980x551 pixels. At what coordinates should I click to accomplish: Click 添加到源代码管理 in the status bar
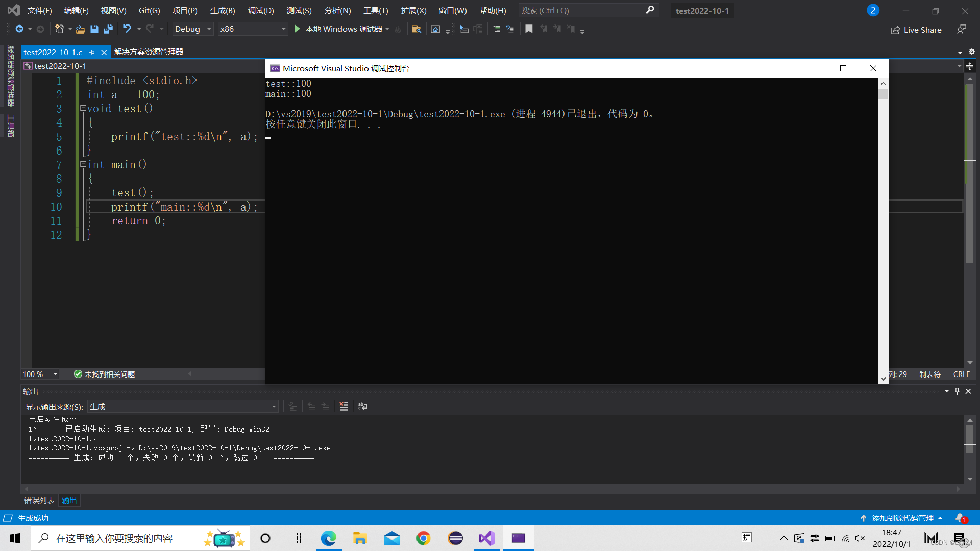pyautogui.click(x=902, y=518)
